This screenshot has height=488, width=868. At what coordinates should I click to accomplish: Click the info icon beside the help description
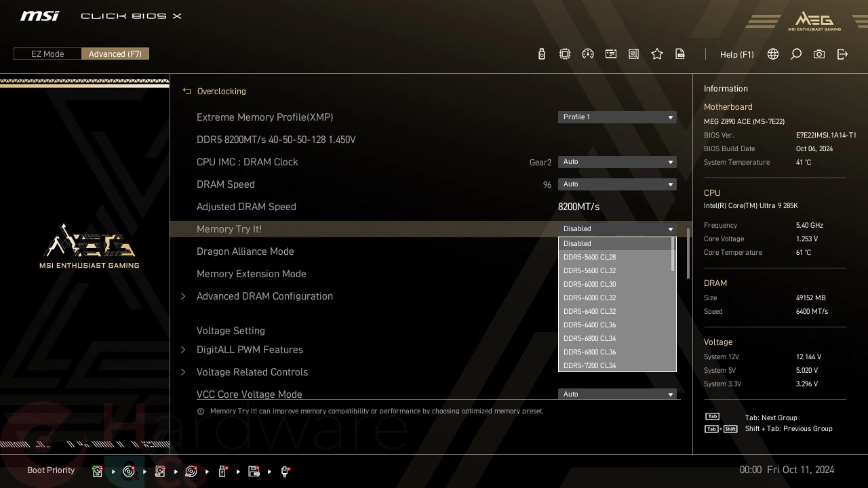[x=201, y=411]
